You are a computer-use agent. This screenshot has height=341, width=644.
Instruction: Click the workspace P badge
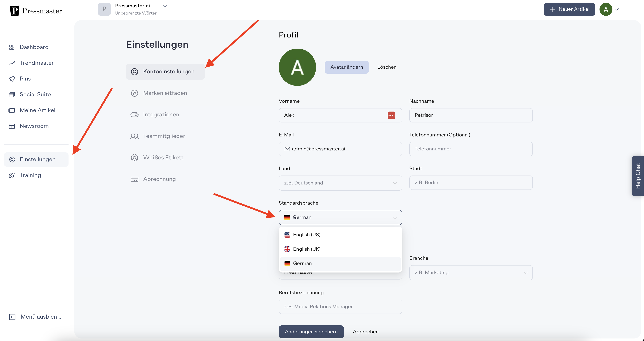[x=104, y=9]
